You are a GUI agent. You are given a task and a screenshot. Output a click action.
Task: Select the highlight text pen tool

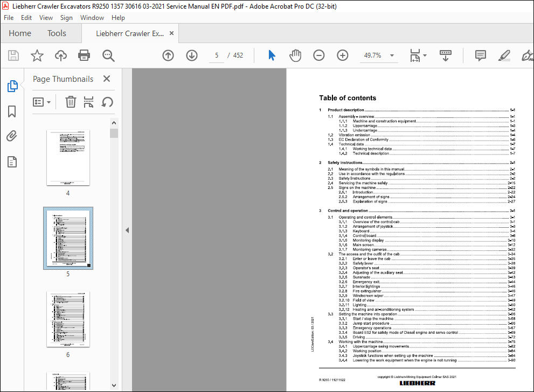point(504,55)
